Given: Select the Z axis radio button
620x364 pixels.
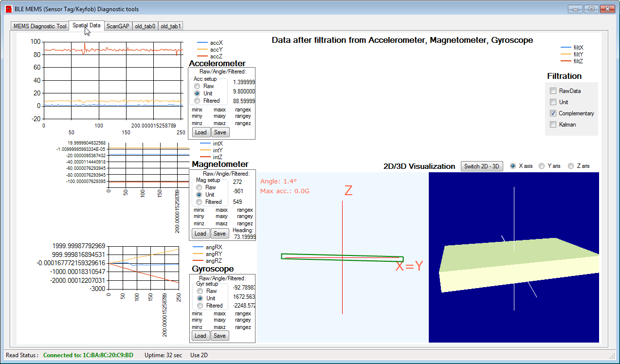Looking at the screenshot, I should tap(571, 166).
